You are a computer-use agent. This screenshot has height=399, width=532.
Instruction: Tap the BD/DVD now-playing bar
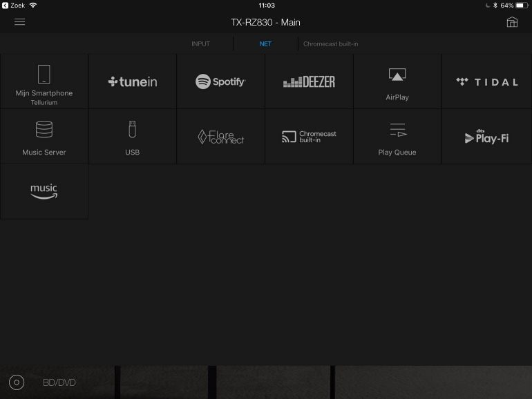[59, 382]
